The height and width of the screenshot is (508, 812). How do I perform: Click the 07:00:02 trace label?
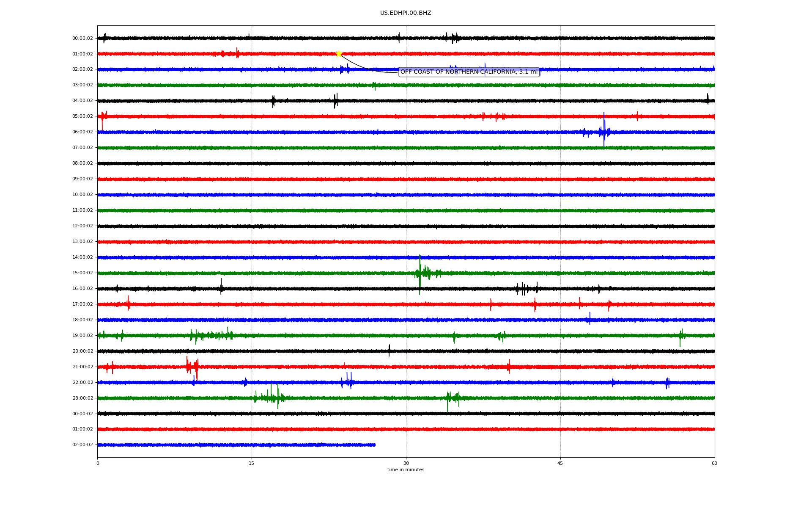pyautogui.click(x=82, y=148)
